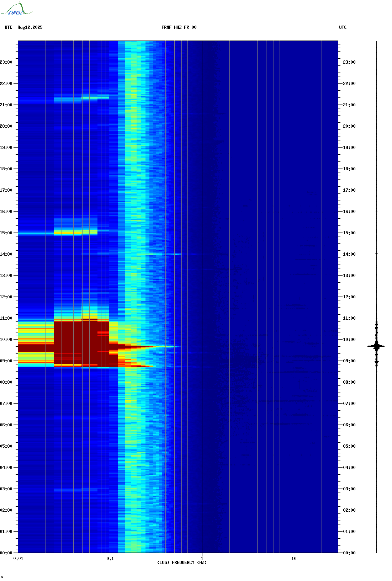392x581 pixels.
Task: Select the Aug12,2025 date label
Action: click(30, 27)
